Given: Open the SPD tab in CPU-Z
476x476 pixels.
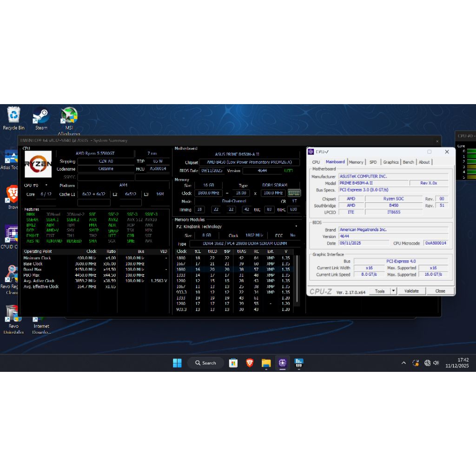Looking at the screenshot, I should 373,162.
